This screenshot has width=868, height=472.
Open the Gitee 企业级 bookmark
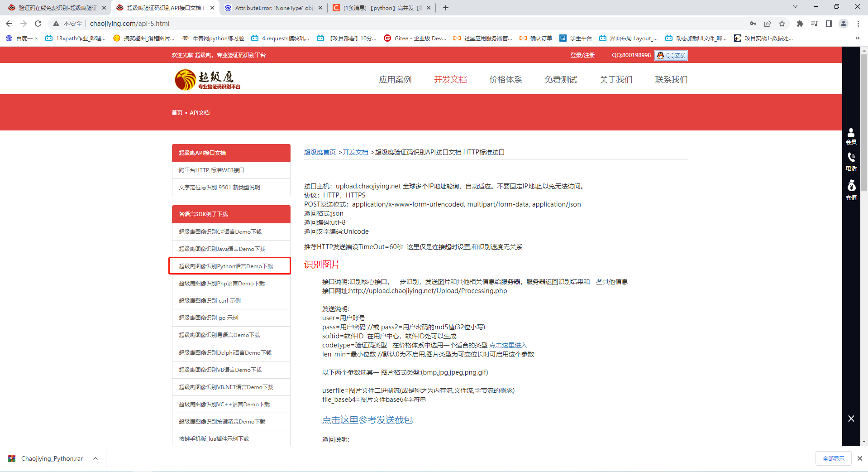click(x=415, y=38)
